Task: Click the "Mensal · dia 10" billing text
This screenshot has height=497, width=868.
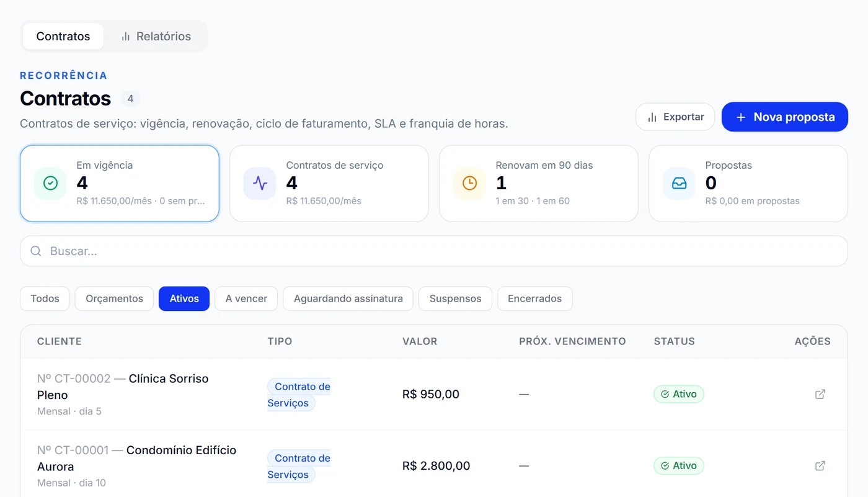Action: tap(71, 483)
